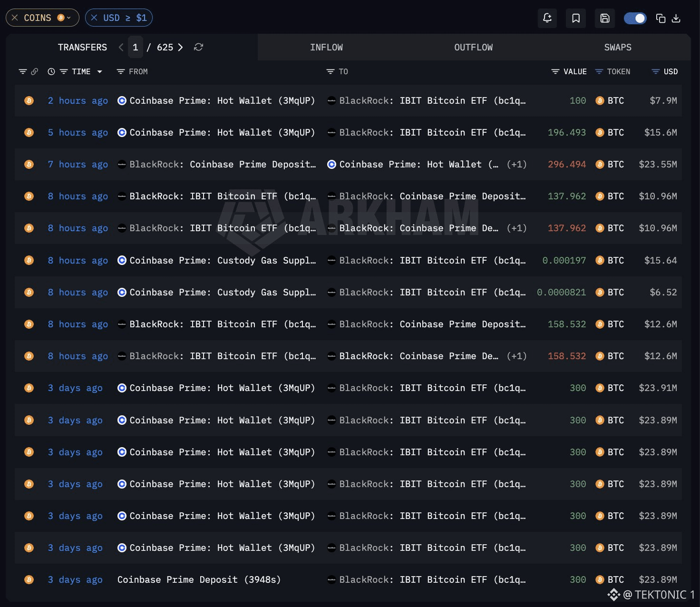Screen dimensions: 700x607
Task: Go to next transfers page
Action: click(180, 47)
